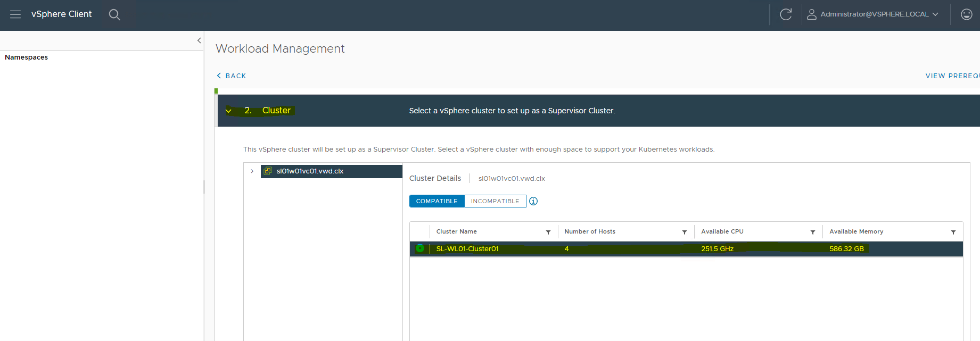Click the user account icon
This screenshot has height=341, width=980.
point(812,14)
